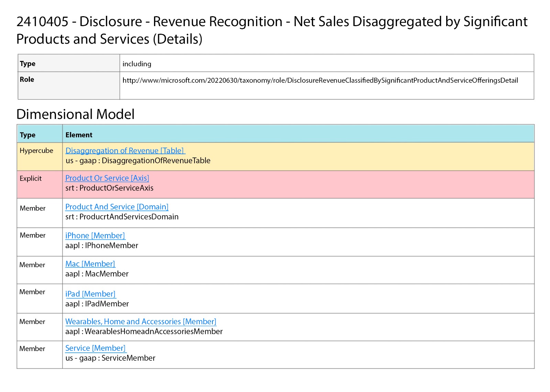
Task: Select the srt : ProductOrServiceAxis text
Action: click(x=109, y=188)
